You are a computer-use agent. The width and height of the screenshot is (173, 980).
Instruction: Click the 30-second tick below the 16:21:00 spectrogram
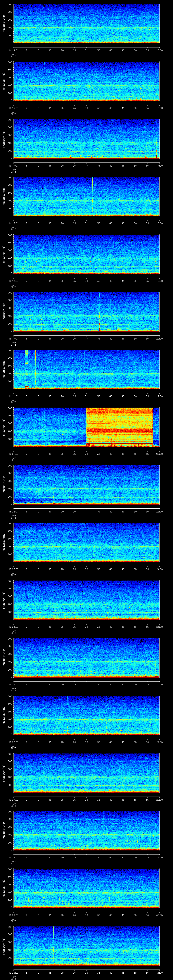click(x=86, y=454)
